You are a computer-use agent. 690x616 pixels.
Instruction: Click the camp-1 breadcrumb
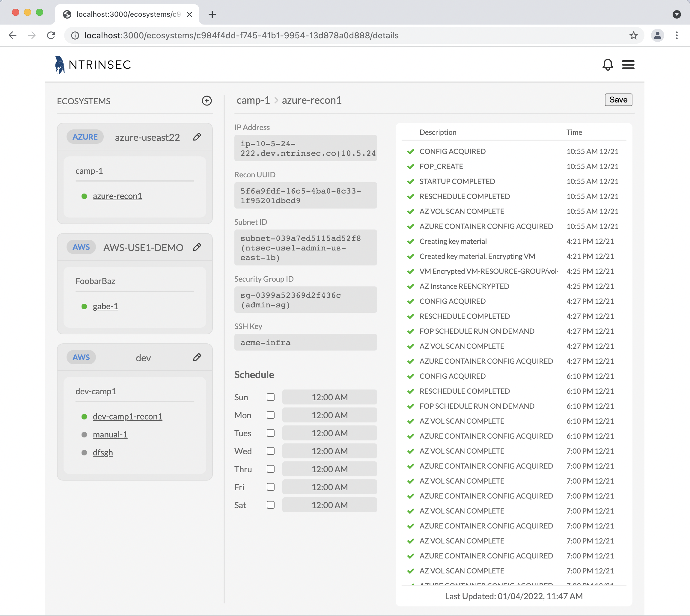point(253,100)
